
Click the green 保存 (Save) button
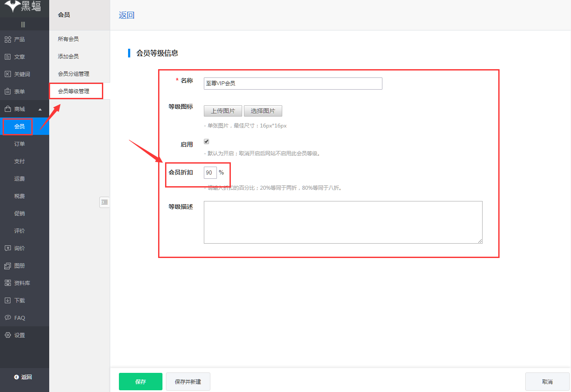pyautogui.click(x=140, y=381)
